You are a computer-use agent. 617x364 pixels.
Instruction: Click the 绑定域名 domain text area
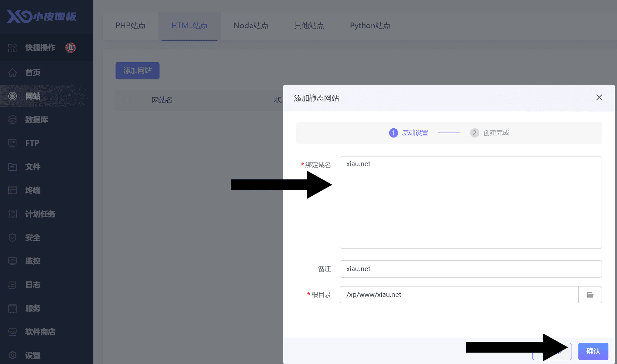click(x=470, y=202)
